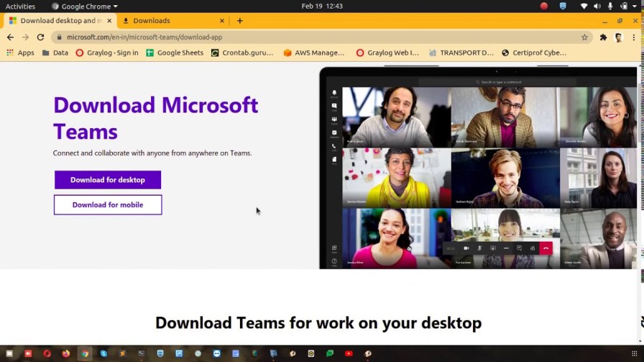Open the Certiprof Cyber bookmark
This screenshot has width=644, height=362.
[534, 53]
